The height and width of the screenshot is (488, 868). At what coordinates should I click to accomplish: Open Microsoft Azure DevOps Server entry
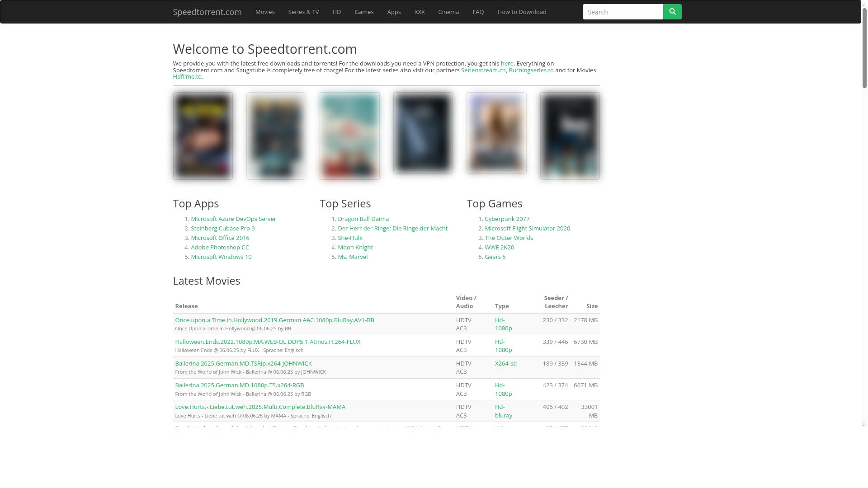point(233,219)
